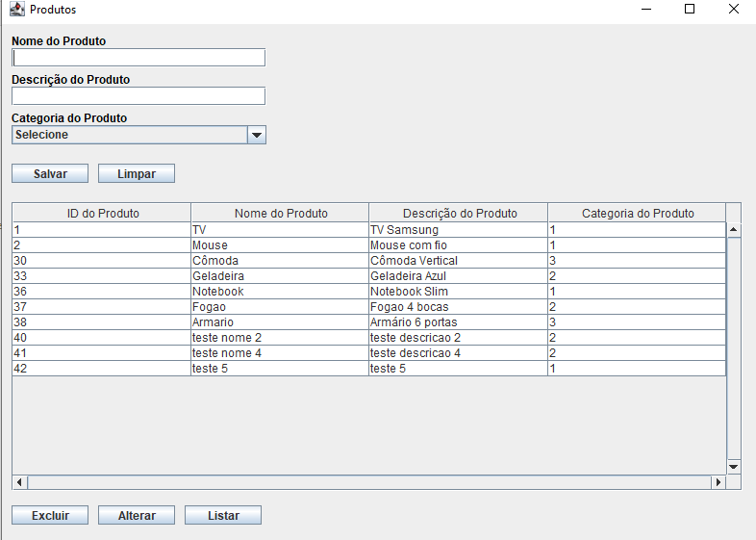Viewport: 756px width, 540px height.
Task: Click the Limpar button
Action: pos(137,173)
